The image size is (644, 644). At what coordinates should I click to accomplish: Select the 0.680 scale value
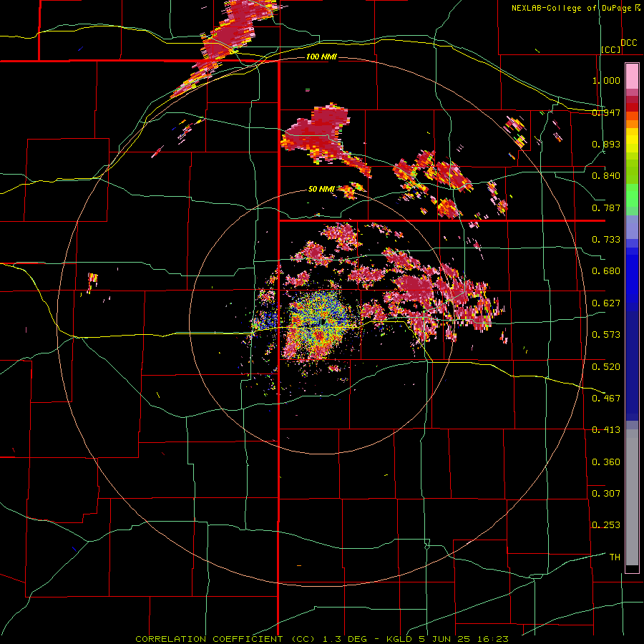coord(606,271)
